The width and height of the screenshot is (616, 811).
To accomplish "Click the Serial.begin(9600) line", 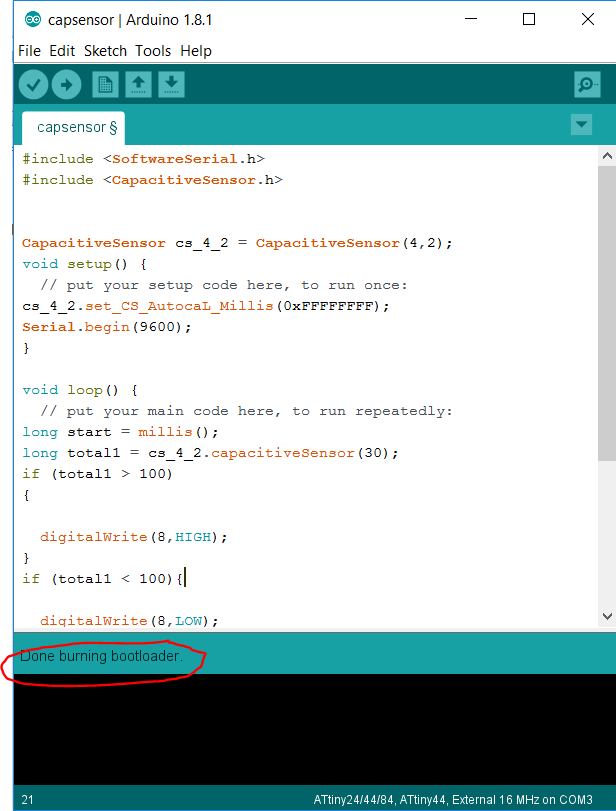I will 107,327.
